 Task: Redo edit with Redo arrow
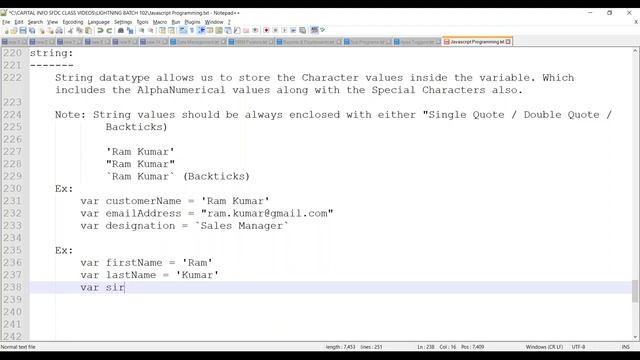click(109, 31)
